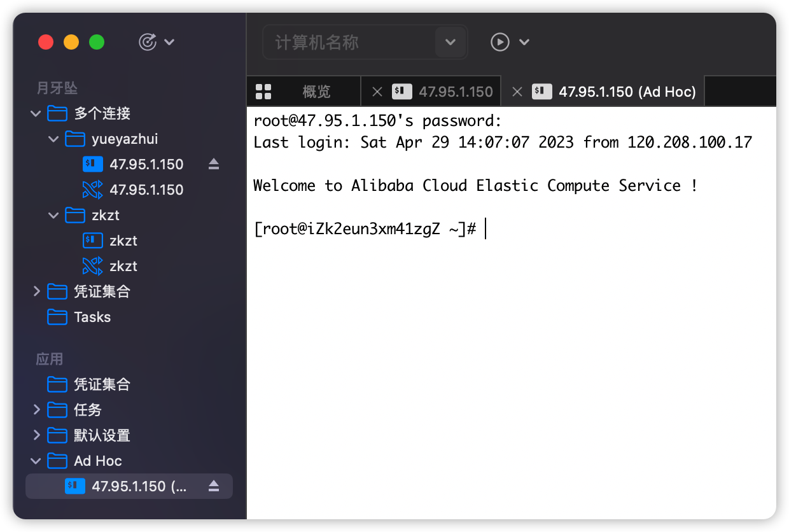
Task: Expand the 默认设置 folder
Action: (36, 435)
